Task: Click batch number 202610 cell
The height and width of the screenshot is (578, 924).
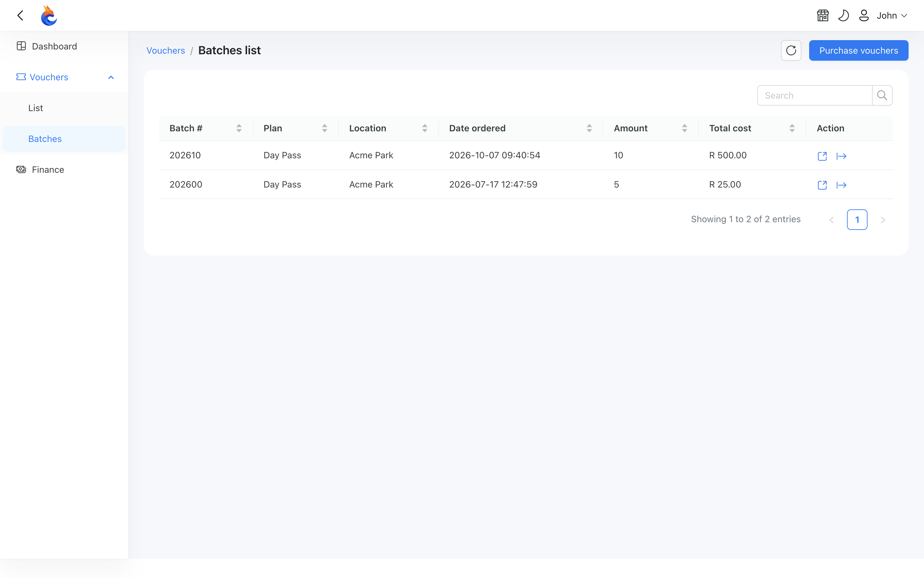Action: pos(185,155)
